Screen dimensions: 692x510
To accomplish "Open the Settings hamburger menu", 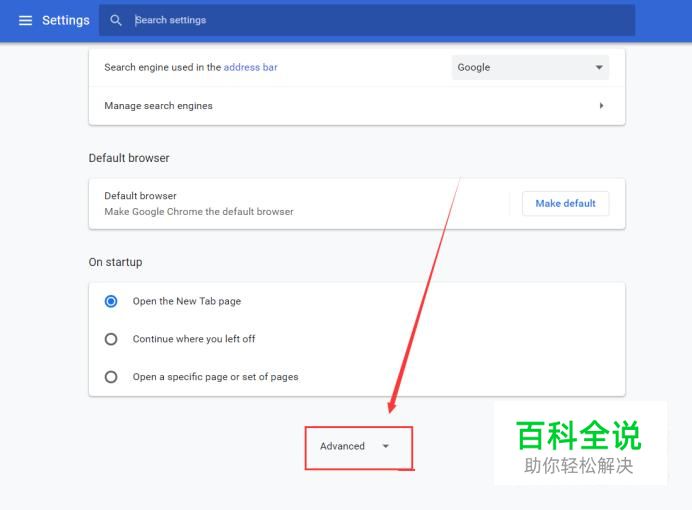I will [25, 20].
